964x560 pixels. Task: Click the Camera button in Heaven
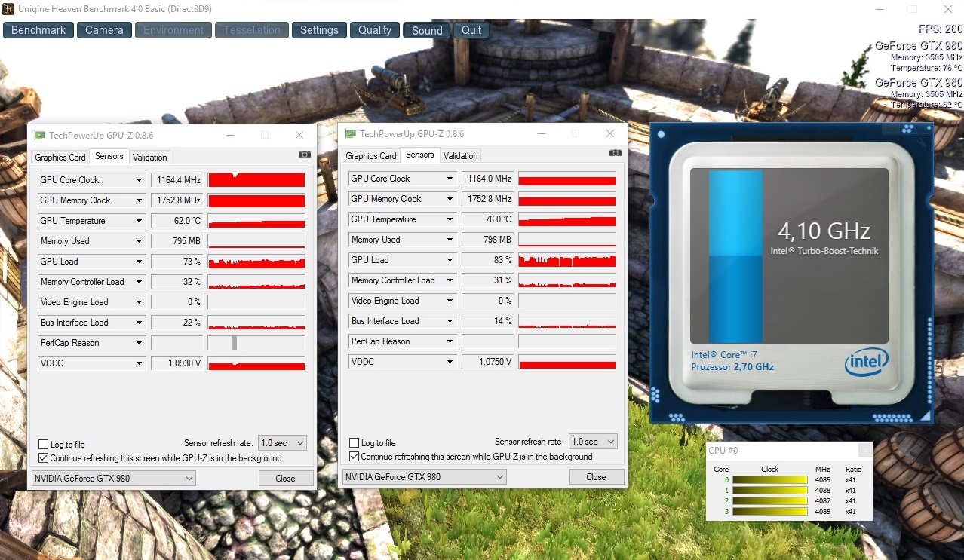click(x=104, y=30)
